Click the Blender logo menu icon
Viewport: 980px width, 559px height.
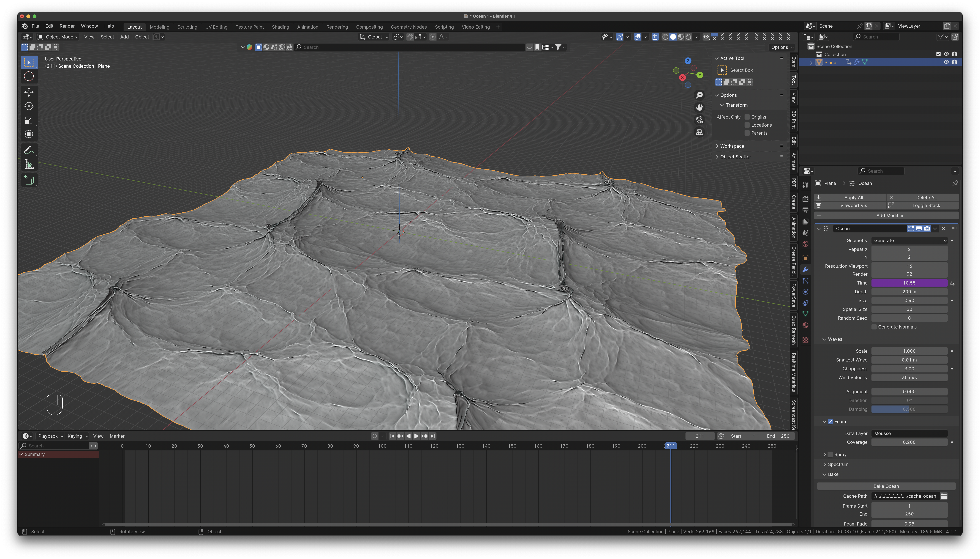pyautogui.click(x=24, y=26)
